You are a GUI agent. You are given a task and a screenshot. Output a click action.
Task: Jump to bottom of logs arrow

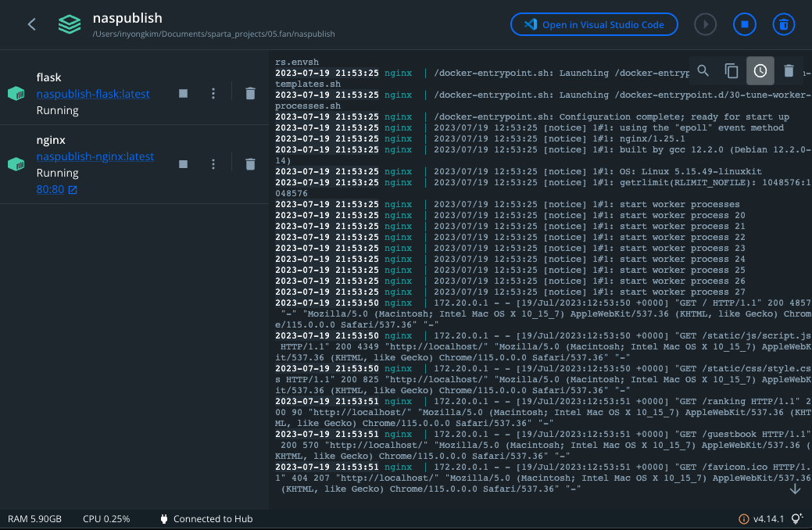pos(795,489)
